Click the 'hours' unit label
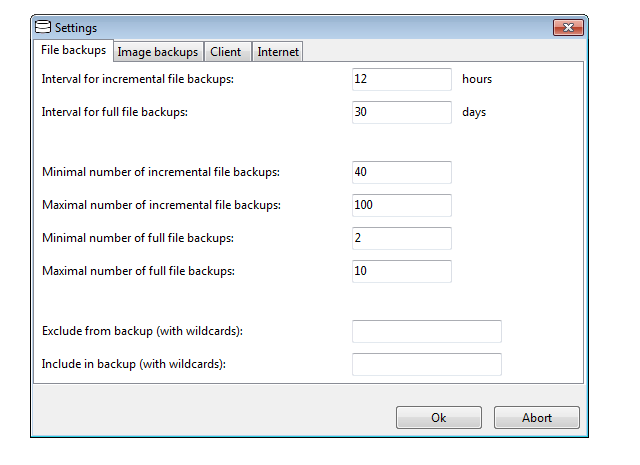Image resolution: width=640 pixels, height=465 pixels. tap(476, 79)
